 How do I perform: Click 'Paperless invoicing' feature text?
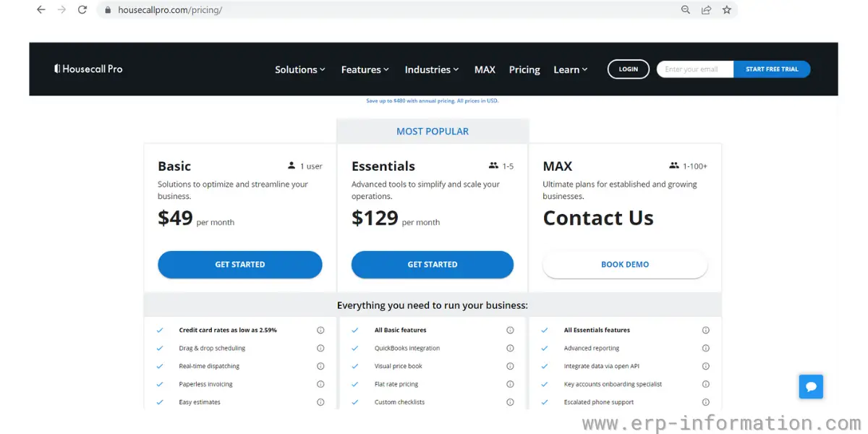pos(206,384)
